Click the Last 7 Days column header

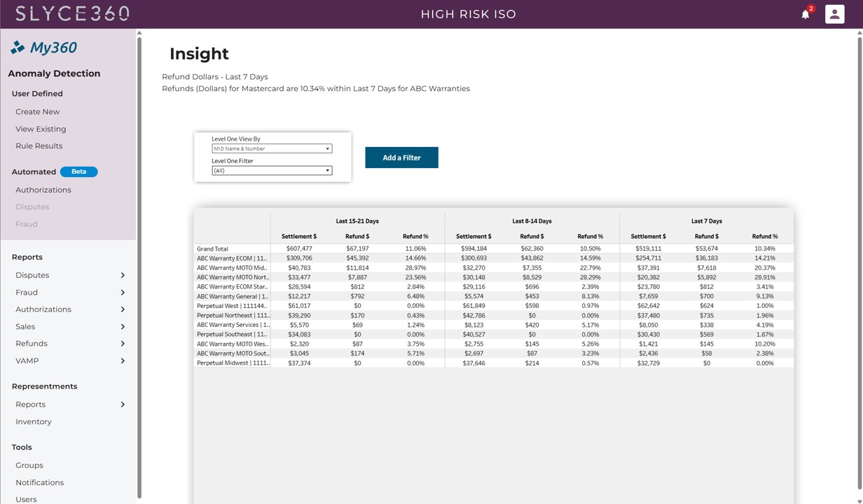click(x=706, y=221)
